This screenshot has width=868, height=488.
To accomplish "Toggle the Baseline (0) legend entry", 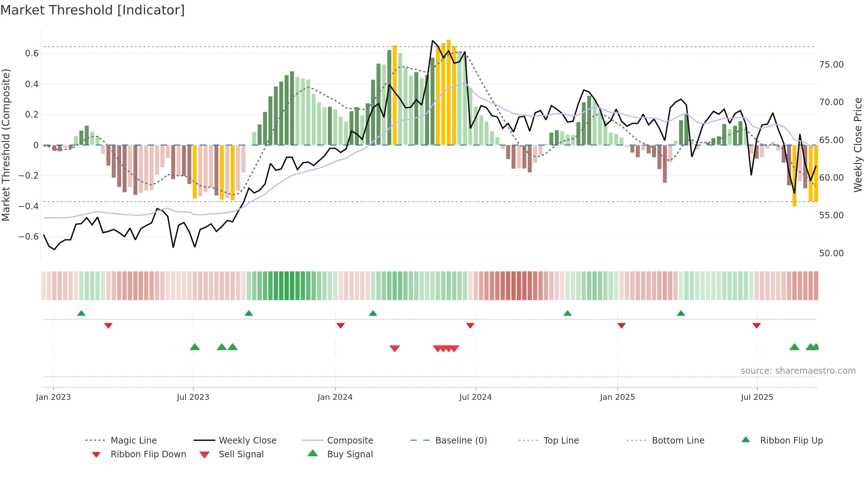I will tap(448, 440).
